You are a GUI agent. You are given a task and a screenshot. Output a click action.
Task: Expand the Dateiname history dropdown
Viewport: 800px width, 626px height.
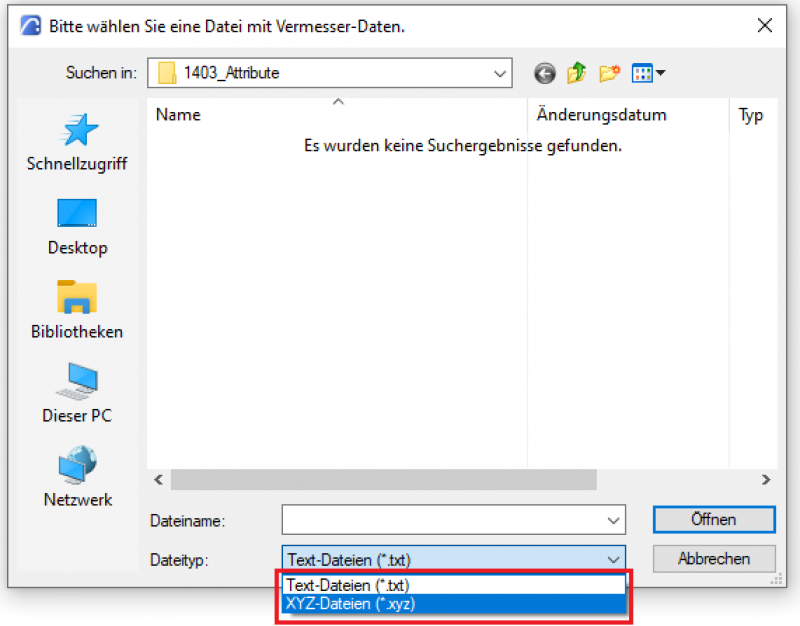click(x=613, y=521)
